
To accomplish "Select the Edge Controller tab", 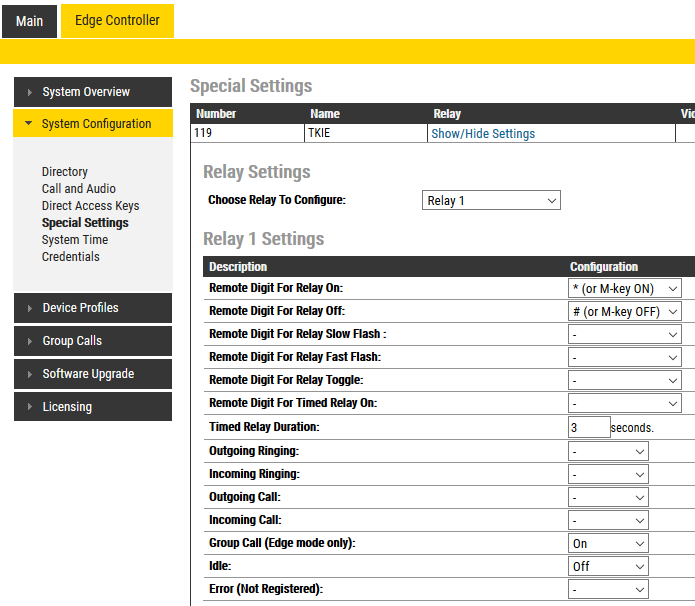I will point(117,21).
